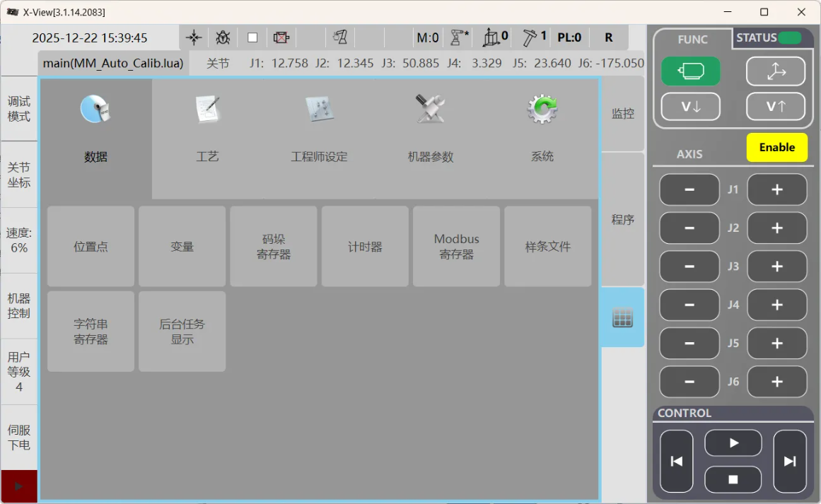Open the 机器参数 wrench and screwdriver icon
This screenshot has height=504, width=821.
[430, 110]
